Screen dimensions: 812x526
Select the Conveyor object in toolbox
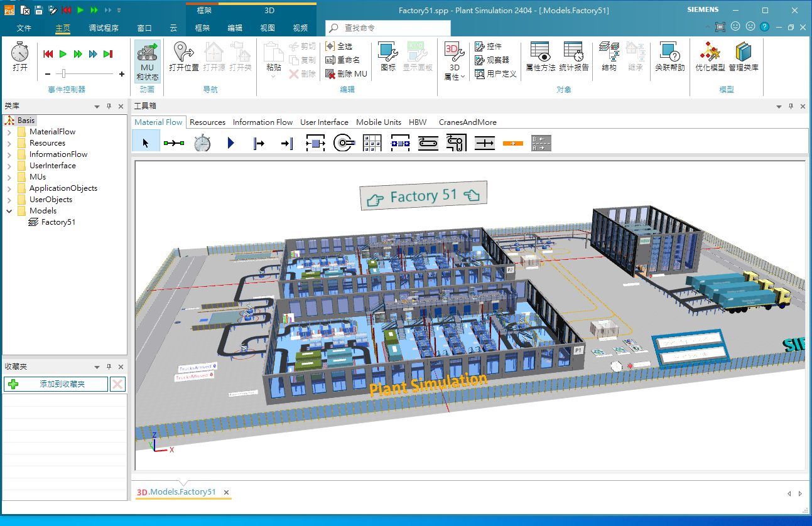428,144
